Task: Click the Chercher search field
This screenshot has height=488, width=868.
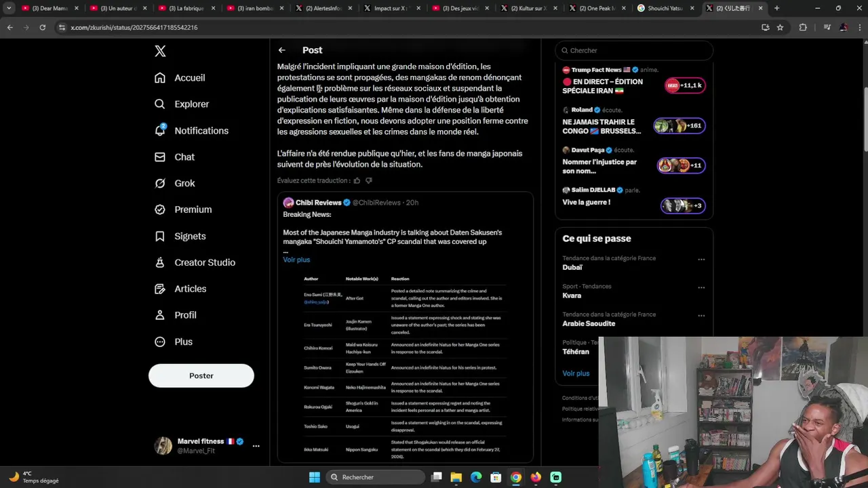Action: (634, 50)
